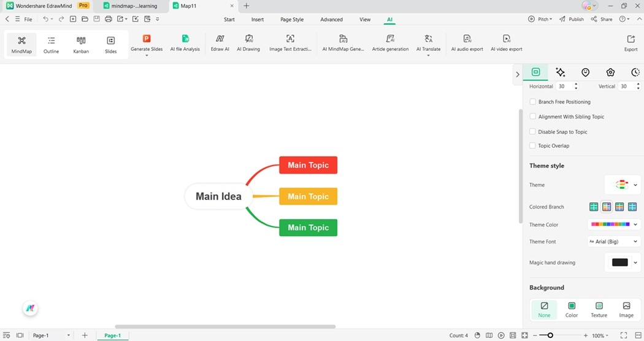
Task: Toggle fullscreen in status bar
Action: (x=624, y=335)
